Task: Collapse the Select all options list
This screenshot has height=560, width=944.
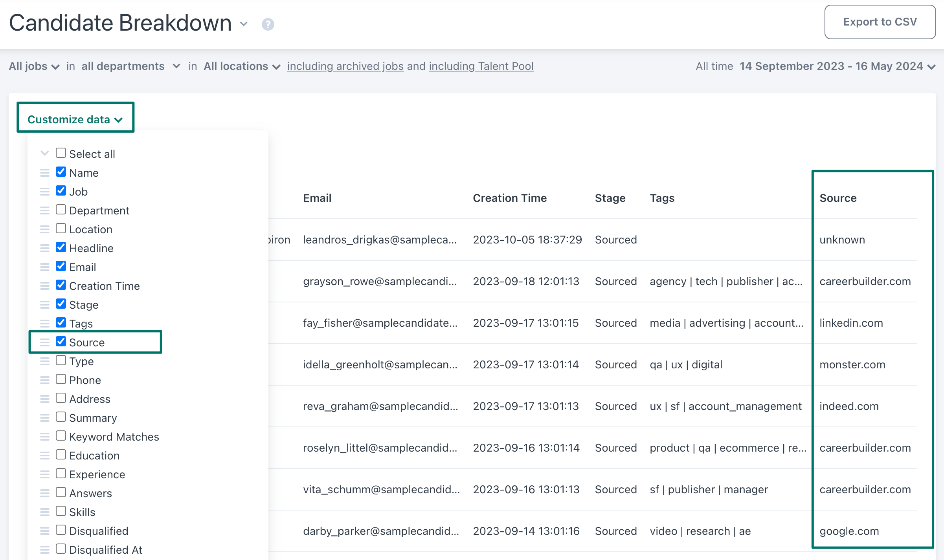Action: point(44,153)
